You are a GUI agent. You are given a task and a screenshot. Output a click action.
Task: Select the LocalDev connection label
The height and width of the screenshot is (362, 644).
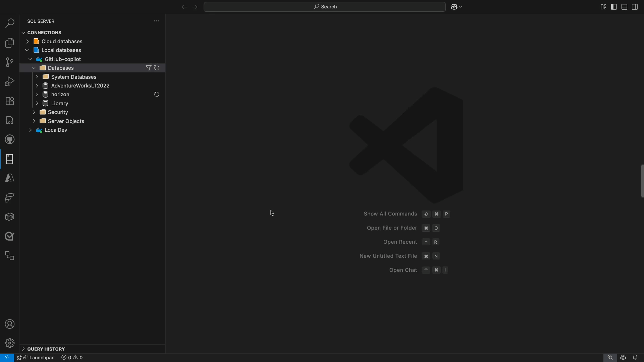click(x=56, y=130)
